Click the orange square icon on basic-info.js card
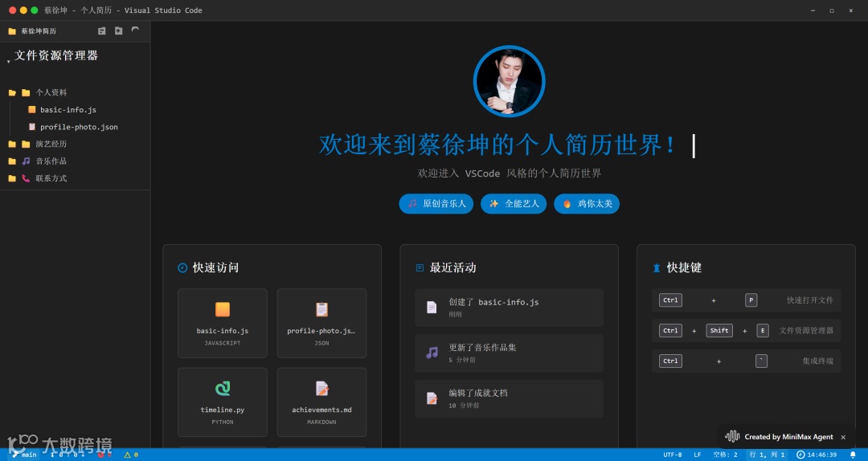Image resolution: width=868 pixels, height=461 pixels. [223, 309]
